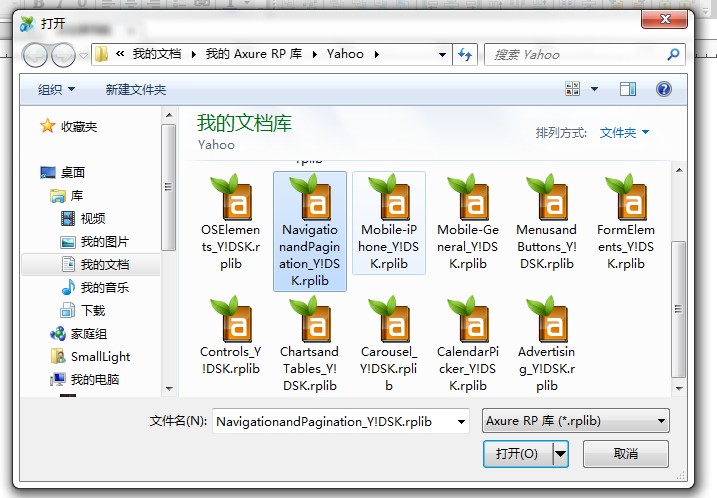Click the file list scroll-down arrow

[679, 389]
